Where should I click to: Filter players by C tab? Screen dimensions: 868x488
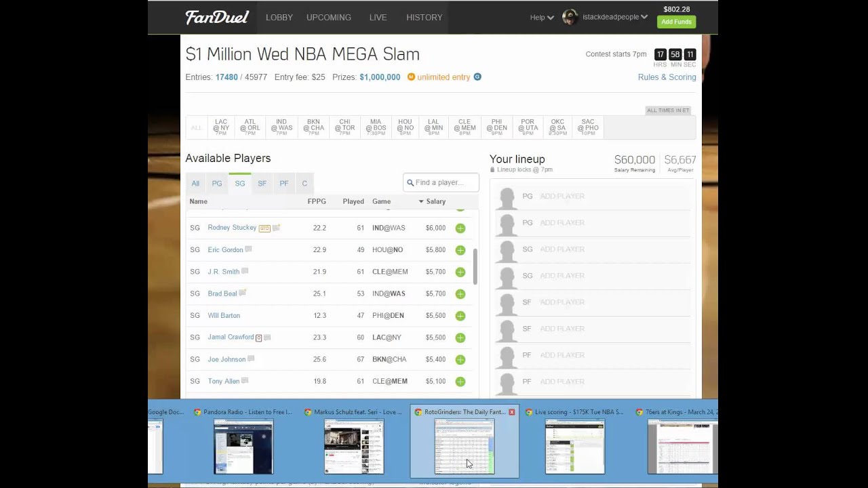(x=304, y=183)
